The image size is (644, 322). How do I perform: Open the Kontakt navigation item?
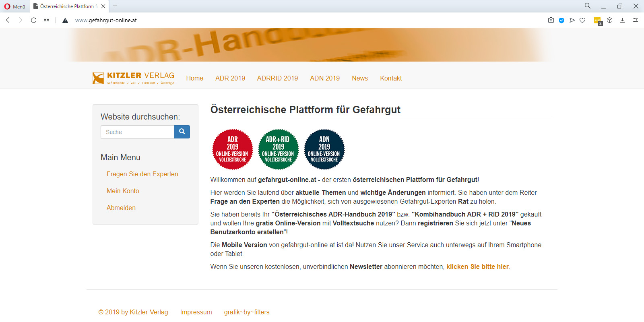(x=391, y=78)
